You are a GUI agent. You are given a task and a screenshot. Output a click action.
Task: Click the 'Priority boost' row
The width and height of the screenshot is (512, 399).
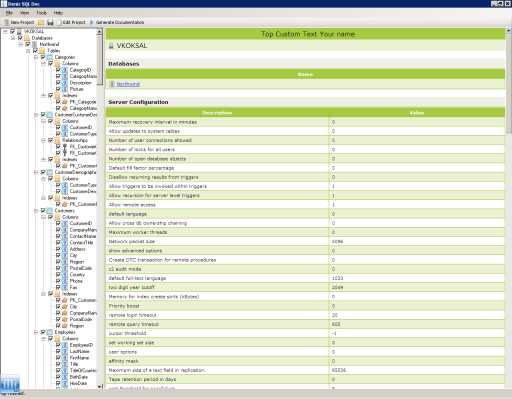(305, 306)
